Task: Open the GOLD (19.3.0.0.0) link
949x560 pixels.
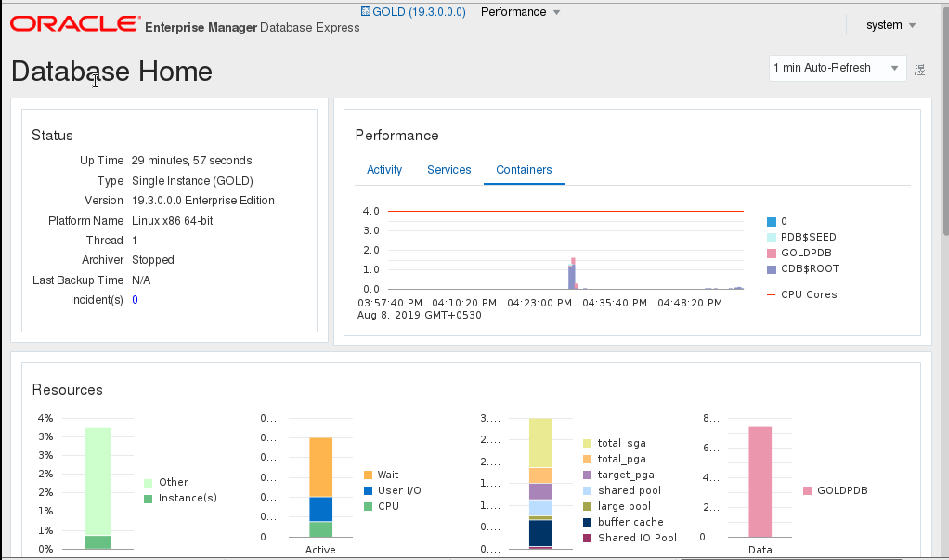Action: [419, 12]
